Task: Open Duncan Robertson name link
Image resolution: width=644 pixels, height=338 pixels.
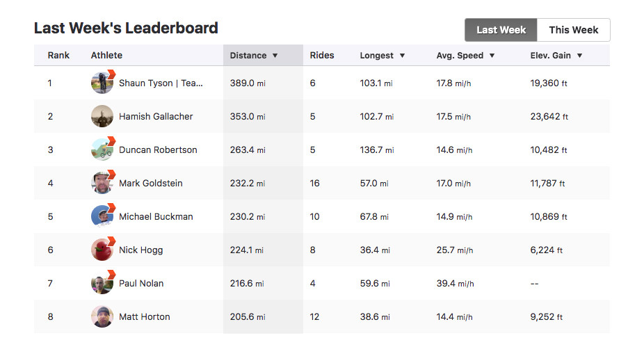Action: click(158, 150)
